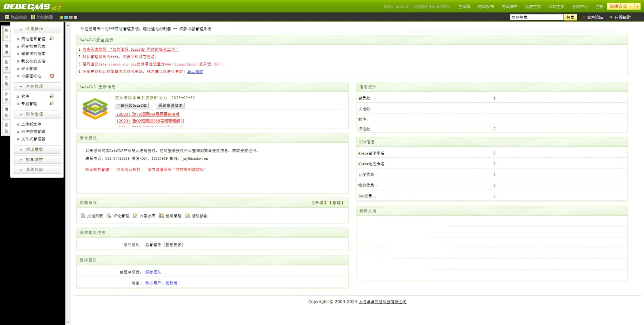Click the 修改参数 edit icon
The width and height of the screenshot is (644, 325).
pos(187,215)
